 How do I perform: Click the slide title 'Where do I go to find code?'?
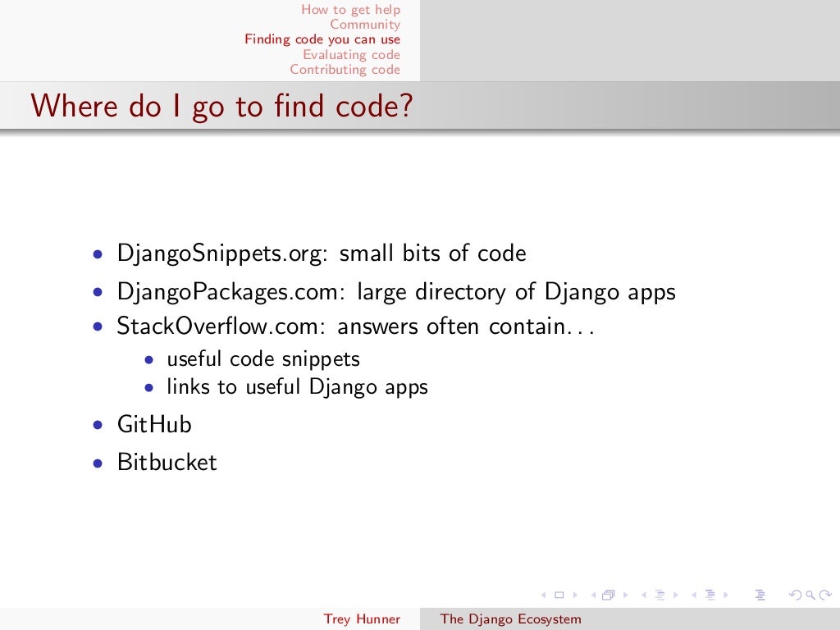(x=221, y=106)
